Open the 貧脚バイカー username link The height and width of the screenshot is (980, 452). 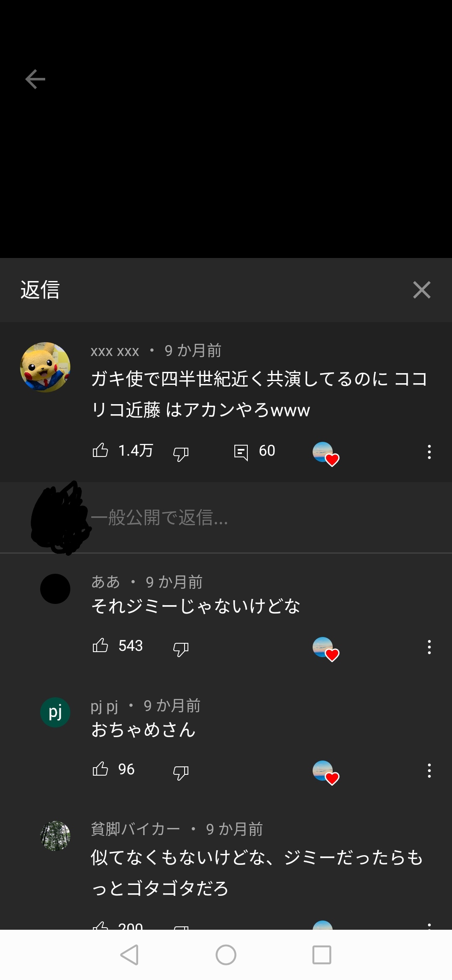click(x=136, y=829)
